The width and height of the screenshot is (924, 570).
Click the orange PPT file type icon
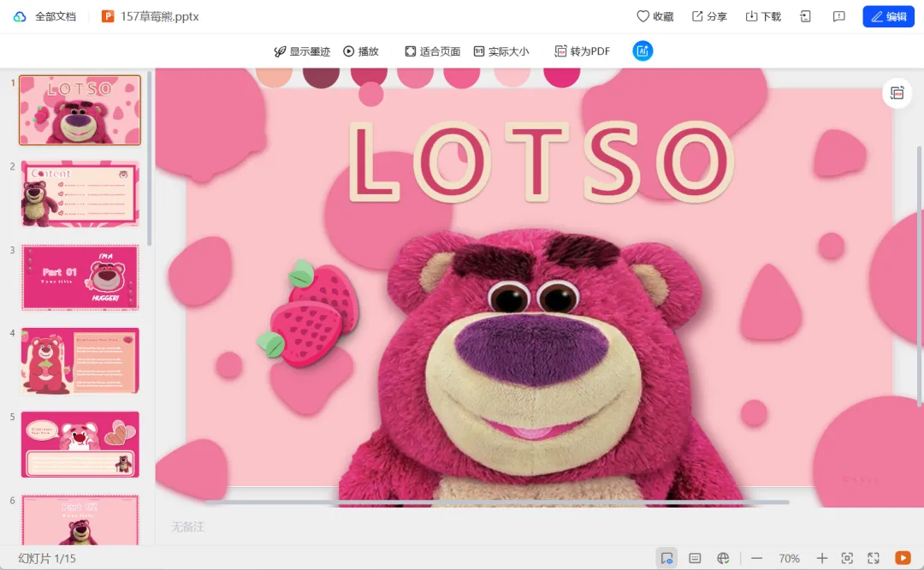pos(107,16)
